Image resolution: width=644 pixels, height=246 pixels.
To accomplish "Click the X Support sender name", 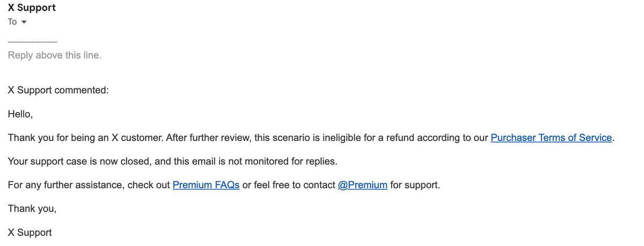I will pyautogui.click(x=32, y=8).
